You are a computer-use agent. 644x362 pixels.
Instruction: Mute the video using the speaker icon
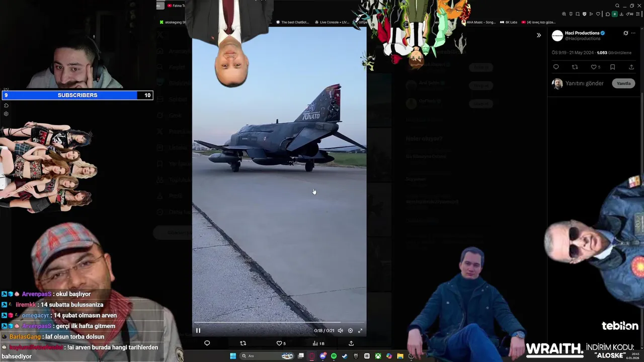[x=340, y=330]
